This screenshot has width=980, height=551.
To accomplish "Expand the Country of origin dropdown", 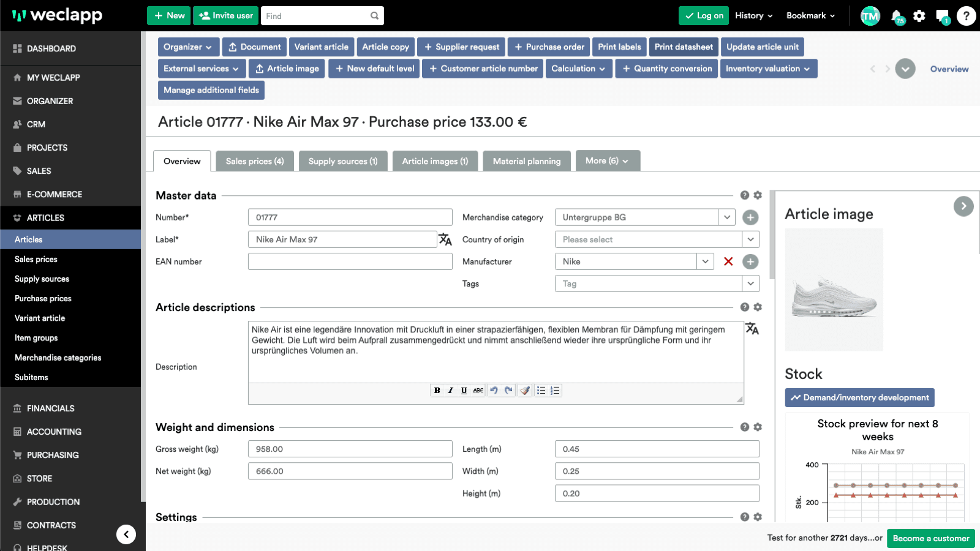I will click(x=750, y=239).
